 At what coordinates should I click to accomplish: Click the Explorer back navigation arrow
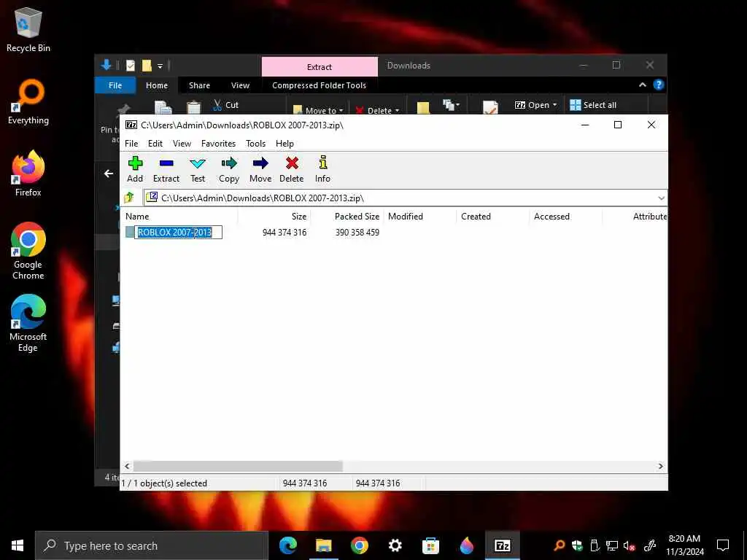pyautogui.click(x=109, y=174)
